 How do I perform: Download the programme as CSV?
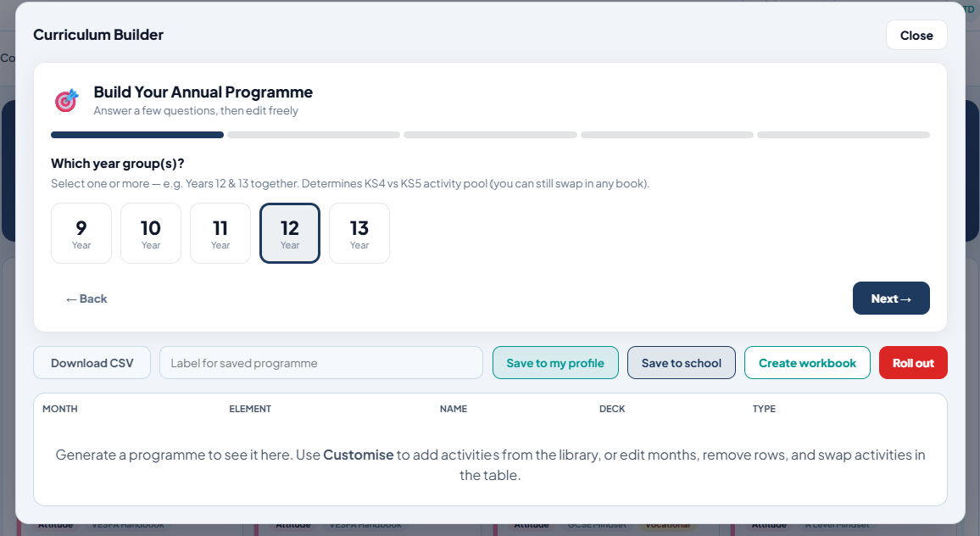click(92, 363)
